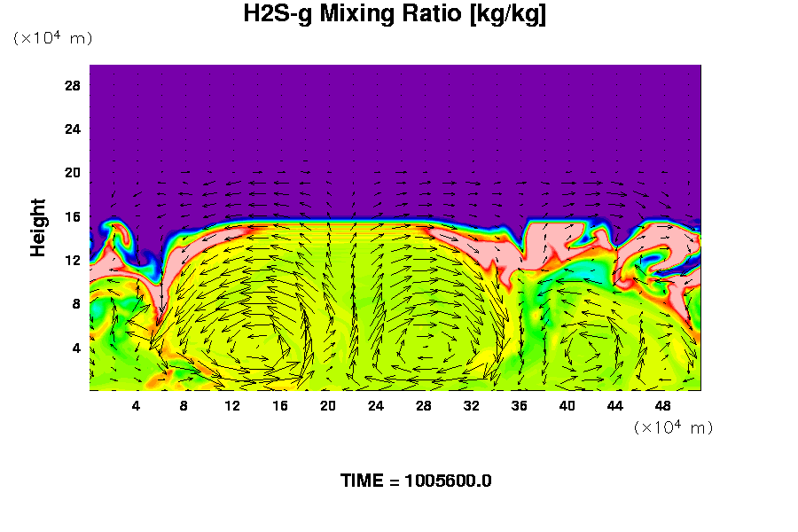
Task: Click the top-left ×10⁴ m unit label
Action: tap(52, 39)
